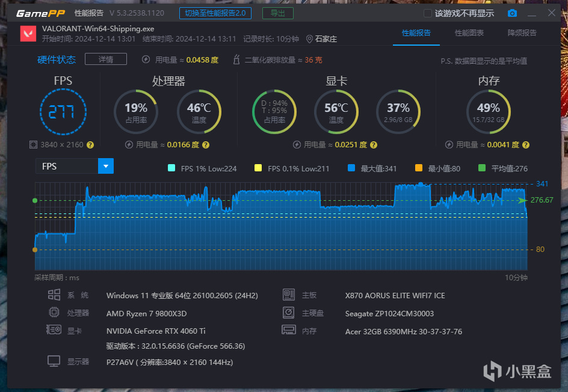
Task: Click the camera screenshot icon
Action: [x=512, y=13]
